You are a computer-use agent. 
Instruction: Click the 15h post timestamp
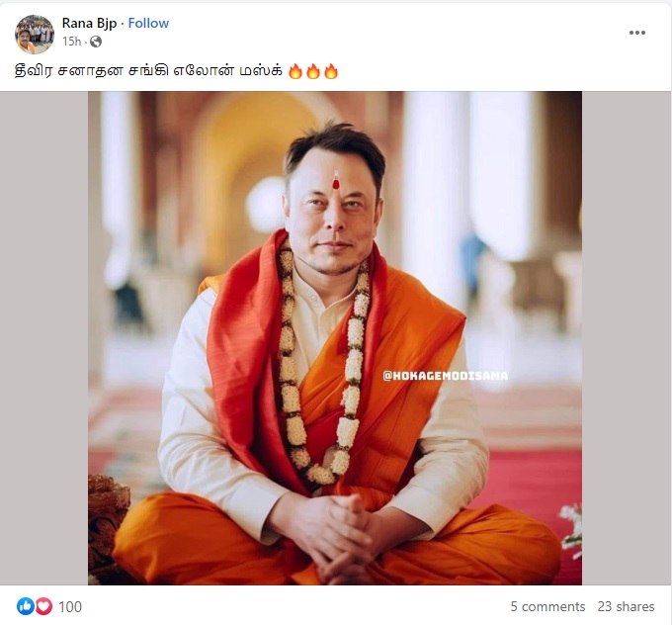[71, 42]
